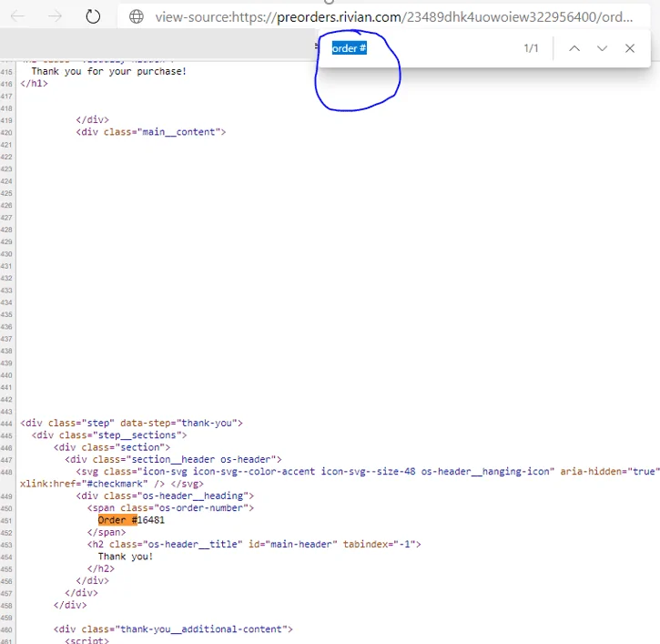Viewport: 660px width, 644px height.
Task: Go back with the browser back arrow
Action: (17, 16)
